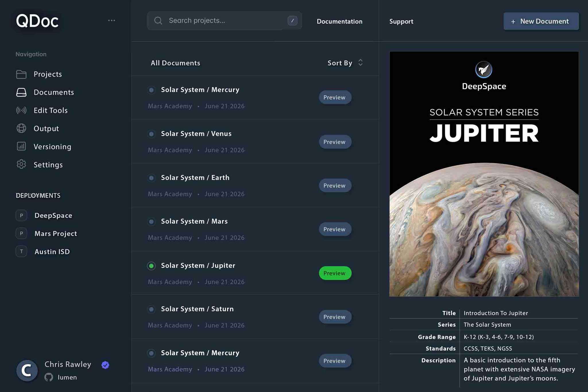Click the Edit Tools broadcast icon
This screenshot has width=588, height=392.
[21, 110]
